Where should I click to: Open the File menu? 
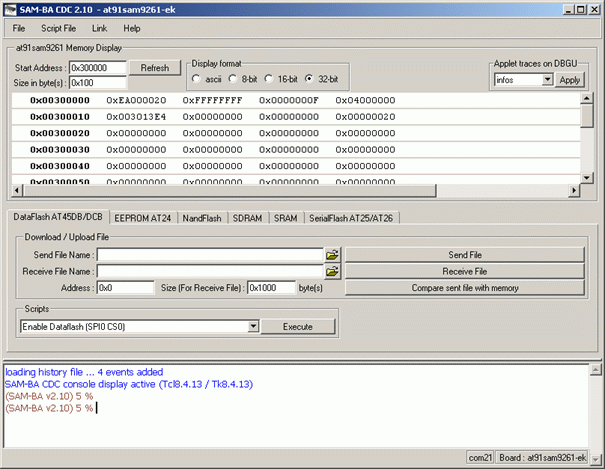click(x=19, y=28)
